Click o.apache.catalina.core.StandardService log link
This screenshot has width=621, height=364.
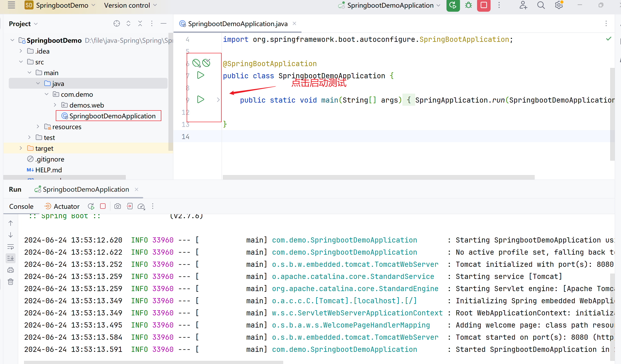pos(353,276)
